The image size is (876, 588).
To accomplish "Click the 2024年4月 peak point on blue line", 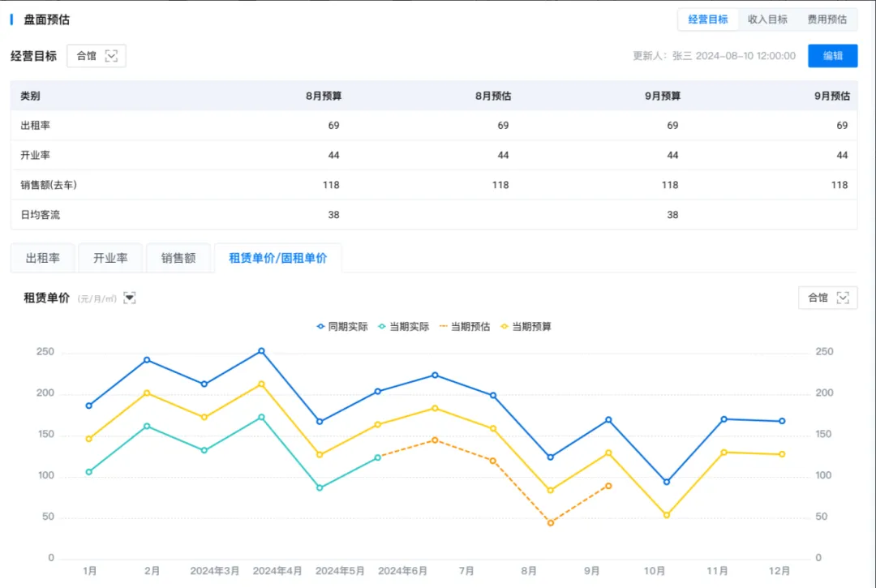I will coord(261,351).
